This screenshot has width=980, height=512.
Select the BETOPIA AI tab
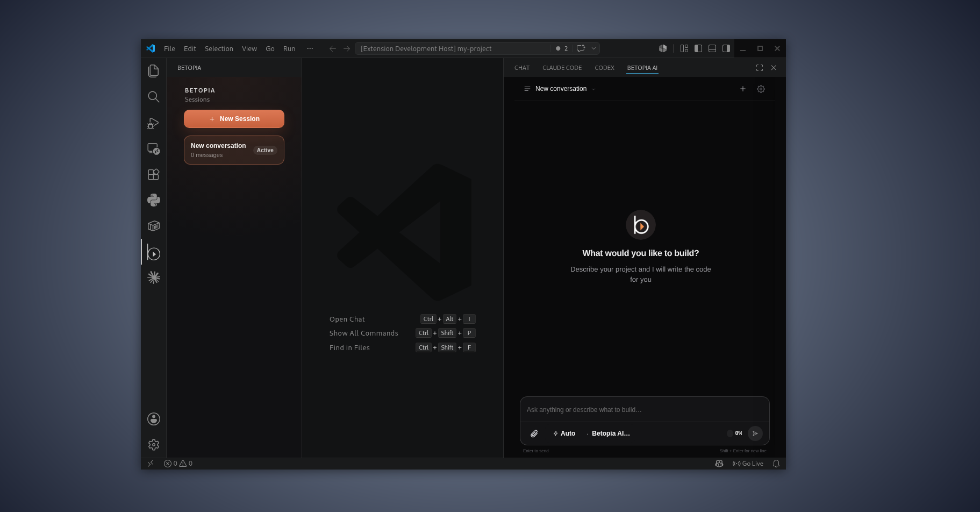(642, 68)
